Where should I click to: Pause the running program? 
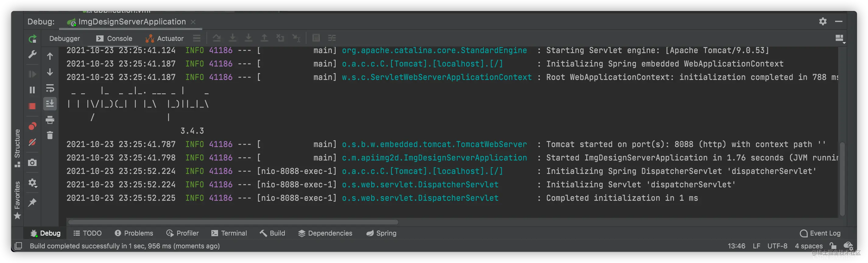(x=32, y=90)
